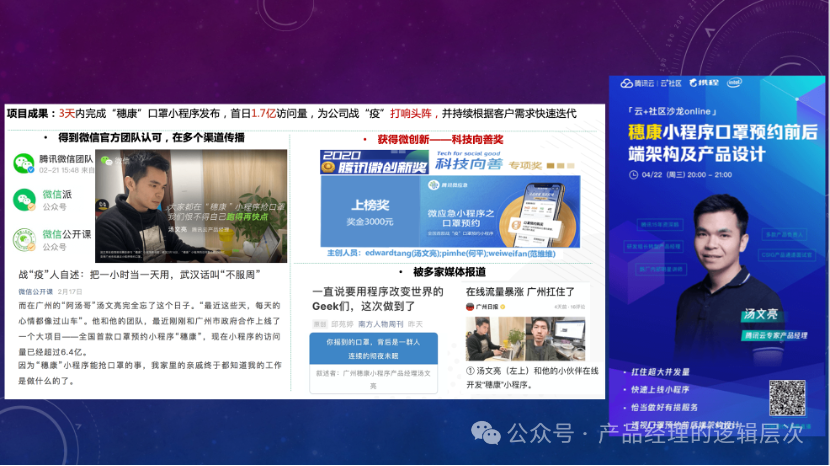The image size is (830, 466).
Task: Open the 南方人物周刊 source link
Action: click(x=380, y=324)
